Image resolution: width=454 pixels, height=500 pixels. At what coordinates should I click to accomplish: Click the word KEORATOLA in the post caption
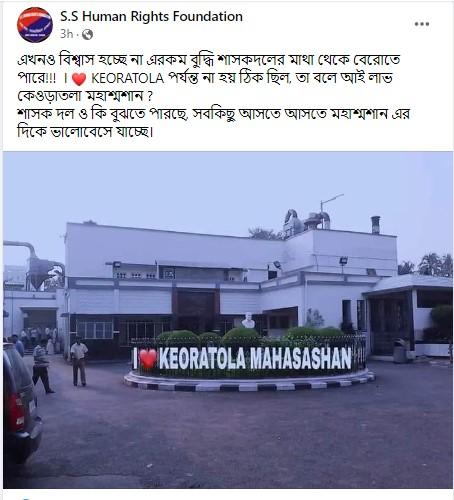pyautogui.click(x=128, y=78)
